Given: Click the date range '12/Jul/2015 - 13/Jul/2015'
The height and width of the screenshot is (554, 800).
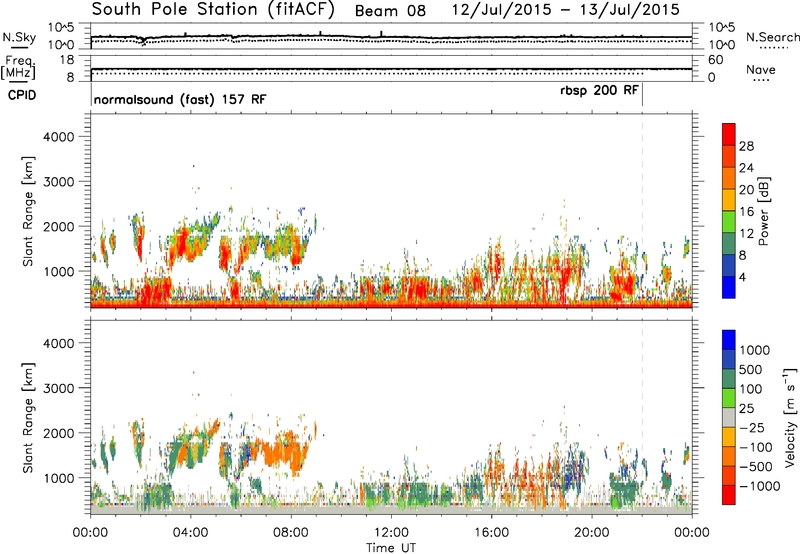Looking at the screenshot, I should click(566, 10).
